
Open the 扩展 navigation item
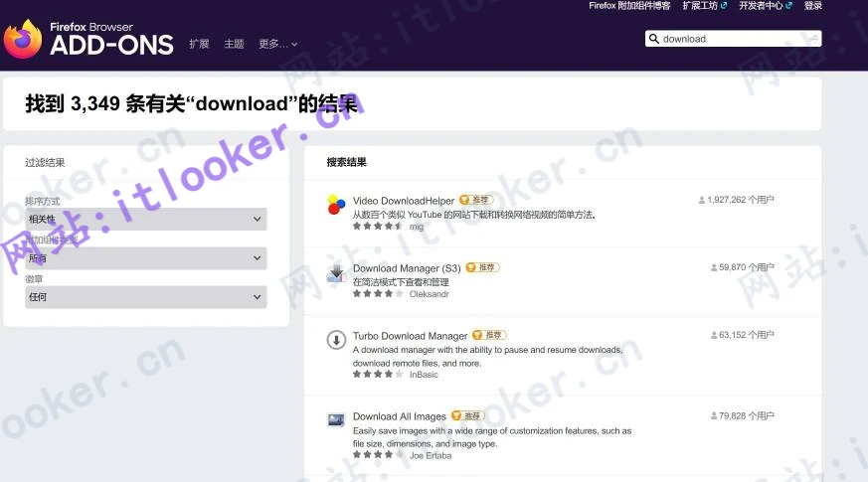(x=199, y=44)
